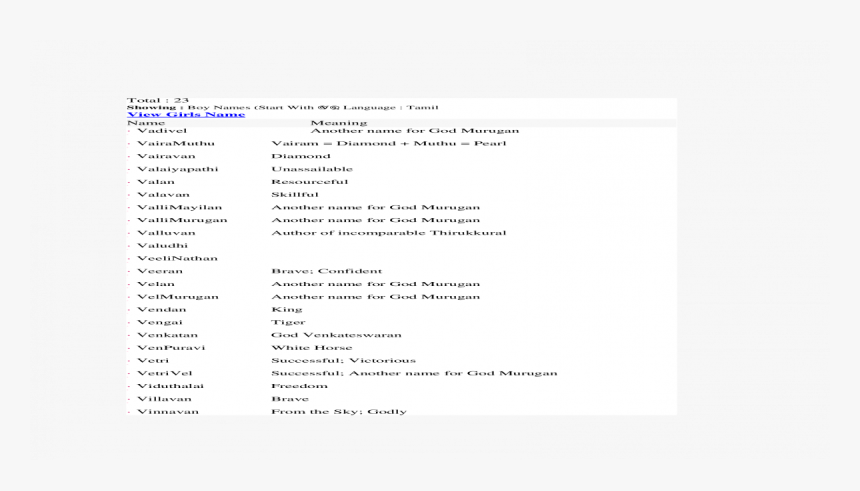This screenshot has height=491, width=860.
Task: Click the meaning 'Freedom'
Action: pyautogui.click(x=299, y=386)
